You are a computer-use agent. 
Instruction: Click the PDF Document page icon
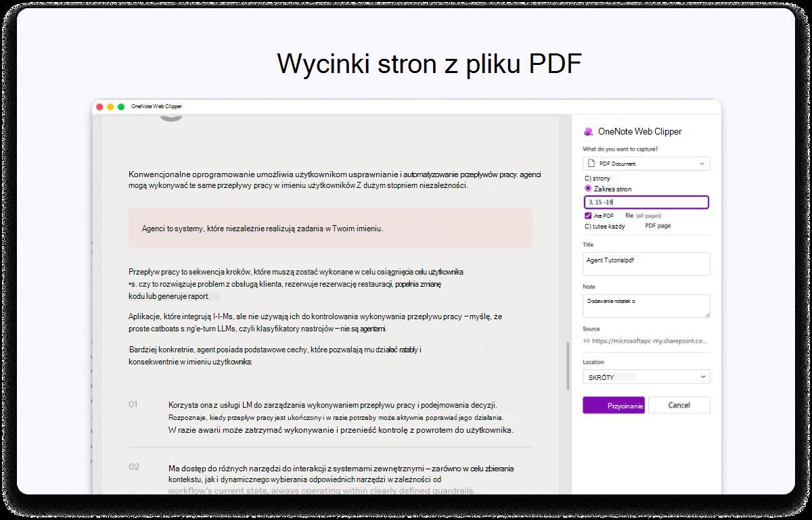point(591,164)
